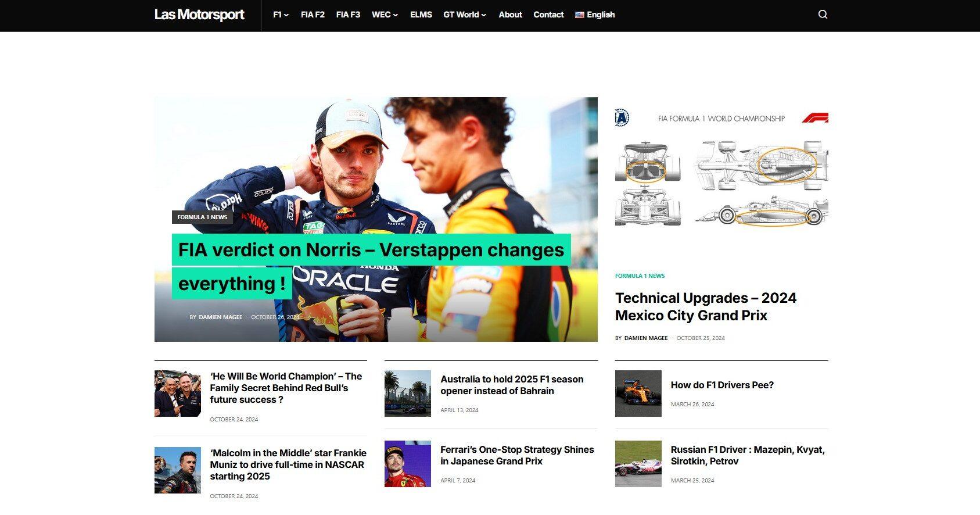
Task: Click April 7, 2024 date text
Action: (x=458, y=481)
